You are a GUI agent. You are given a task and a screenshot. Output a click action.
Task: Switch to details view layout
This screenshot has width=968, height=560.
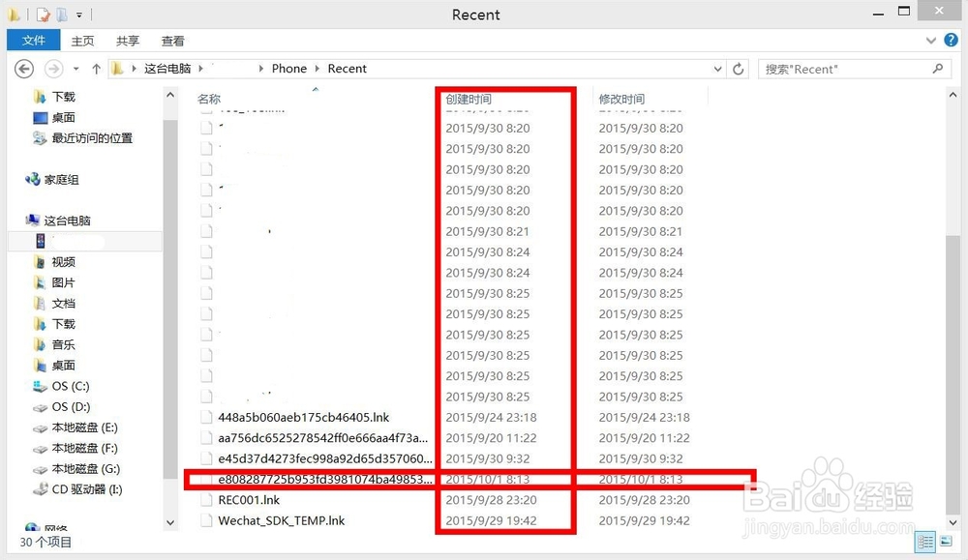click(x=926, y=543)
